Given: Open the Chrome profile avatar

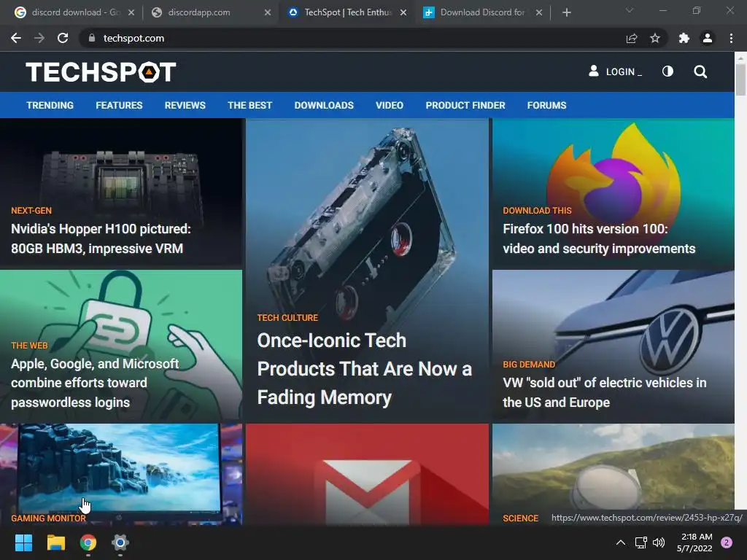Looking at the screenshot, I should (x=708, y=38).
